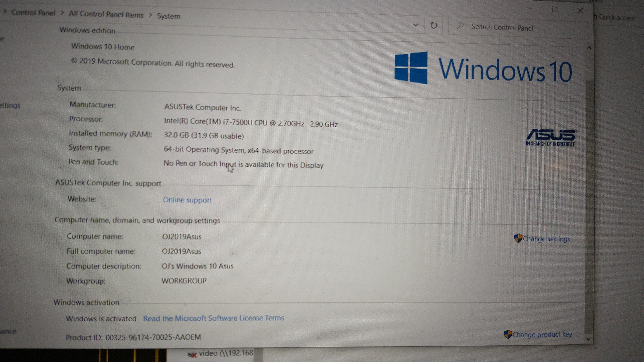The width and height of the screenshot is (644, 362).
Task: Click the No Pen or Touch Input text
Action: [243, 164]
